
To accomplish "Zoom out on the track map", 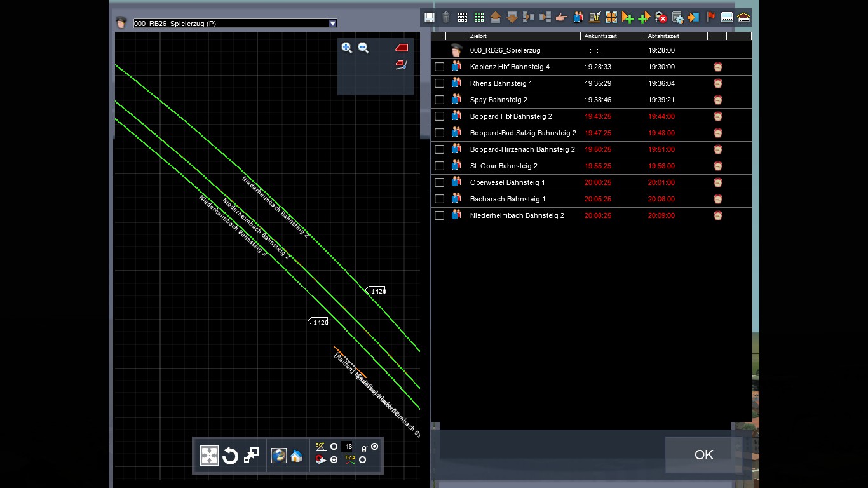I will point(363,48).
